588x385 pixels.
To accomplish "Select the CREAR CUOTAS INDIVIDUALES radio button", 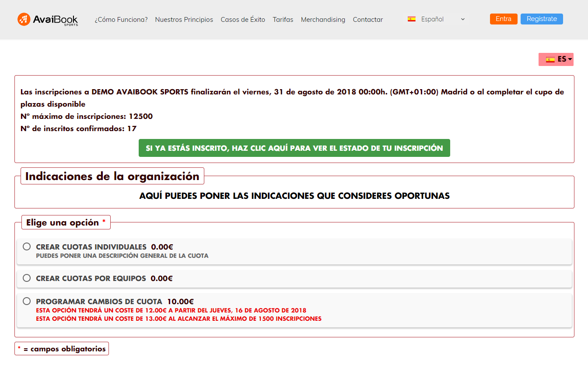I will [27, 246].
